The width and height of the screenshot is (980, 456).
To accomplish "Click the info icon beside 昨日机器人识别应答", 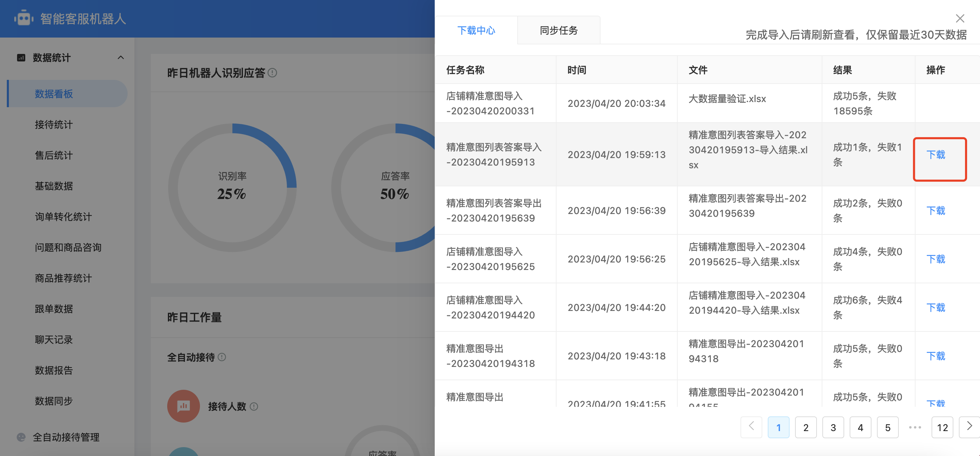I will [272, 72].
